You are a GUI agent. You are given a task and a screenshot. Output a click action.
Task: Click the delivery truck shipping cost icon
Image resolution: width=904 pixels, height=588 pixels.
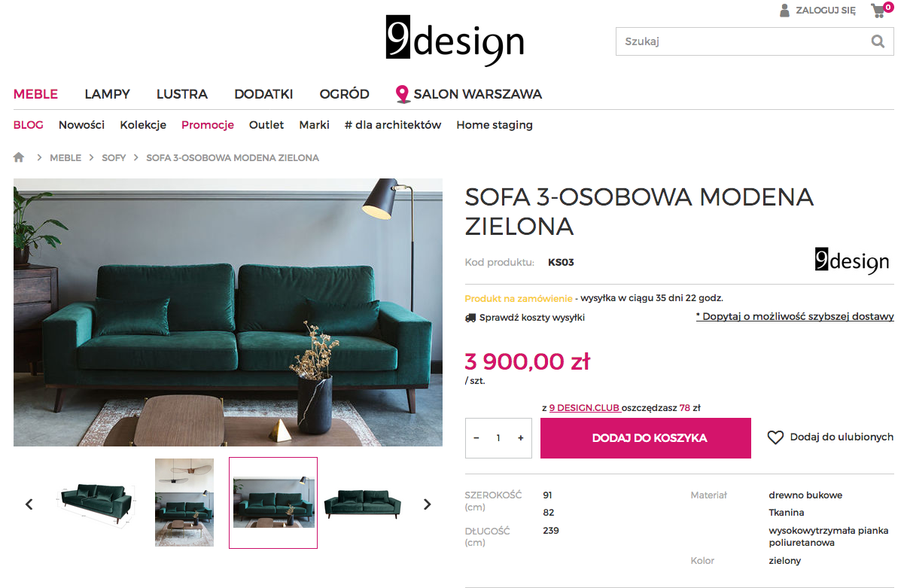(470, 318)
